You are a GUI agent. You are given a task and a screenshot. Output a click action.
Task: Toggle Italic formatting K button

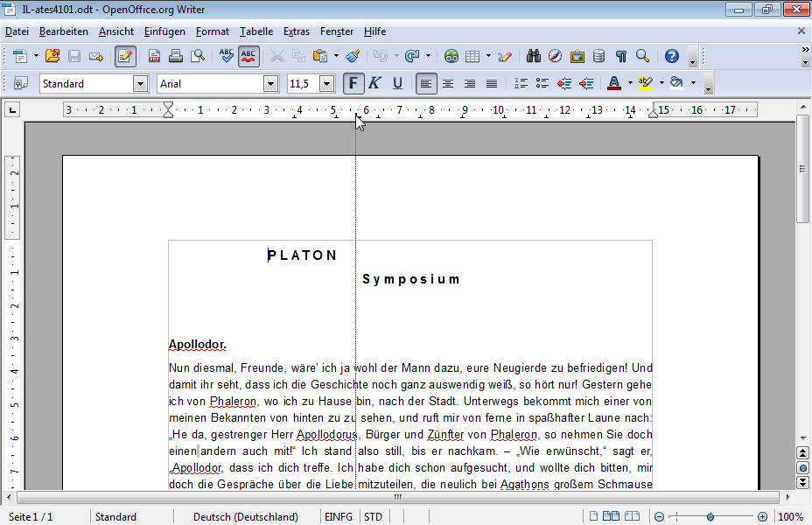pyautogui.click(x=374, y=83)
